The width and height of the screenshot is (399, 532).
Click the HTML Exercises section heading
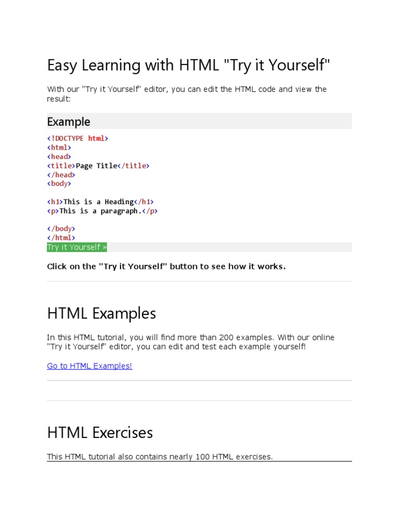pos(100,433)
